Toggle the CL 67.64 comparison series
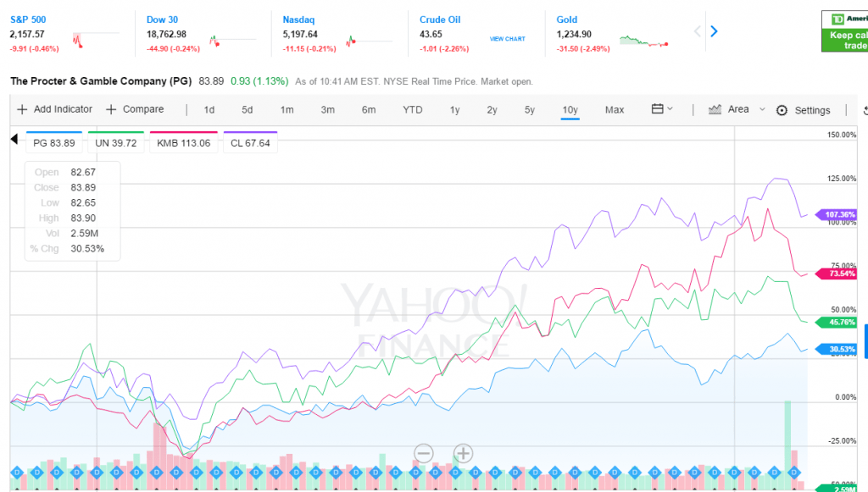The image size is (868, 492). [249, 143]
